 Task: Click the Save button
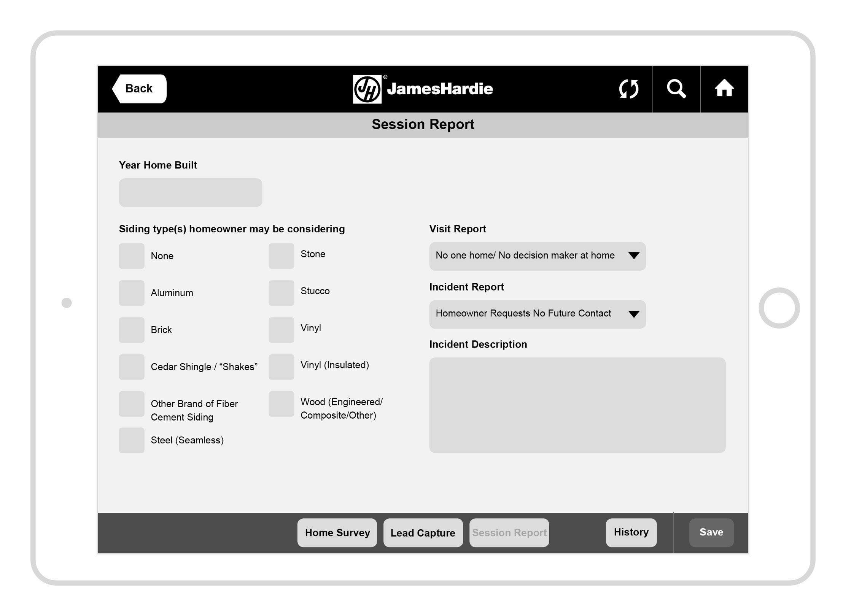point(711,532)
